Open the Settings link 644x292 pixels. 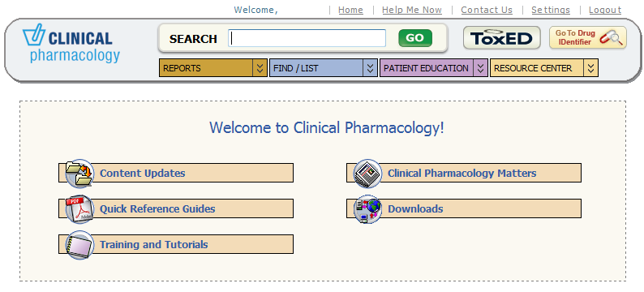(x=551, y=10)
